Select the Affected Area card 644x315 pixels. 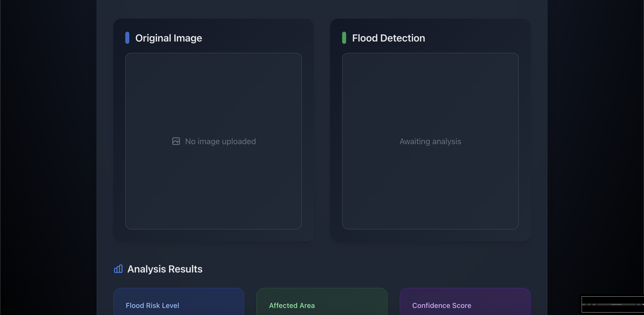(x=322, y=302)
